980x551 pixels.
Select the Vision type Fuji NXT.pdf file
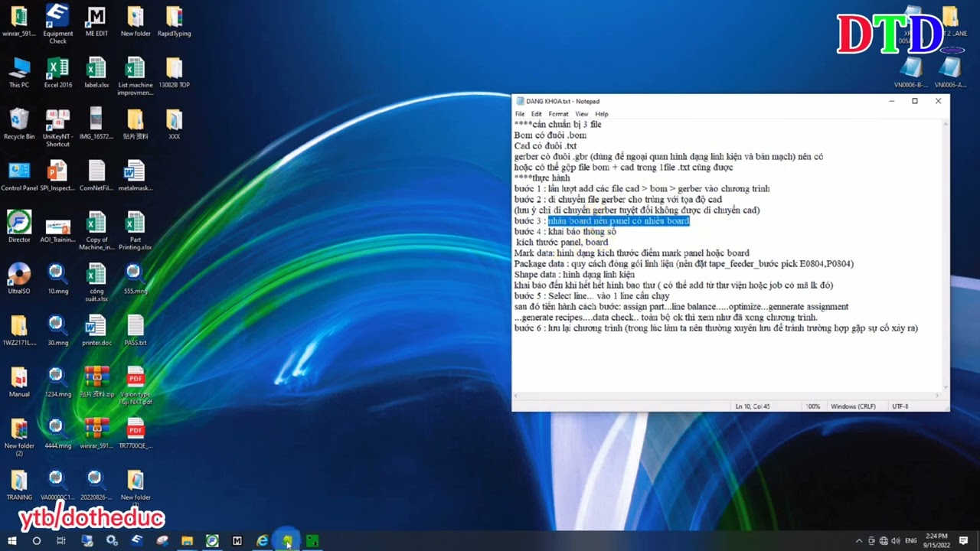pyautogui.click(x=136, y=386)
